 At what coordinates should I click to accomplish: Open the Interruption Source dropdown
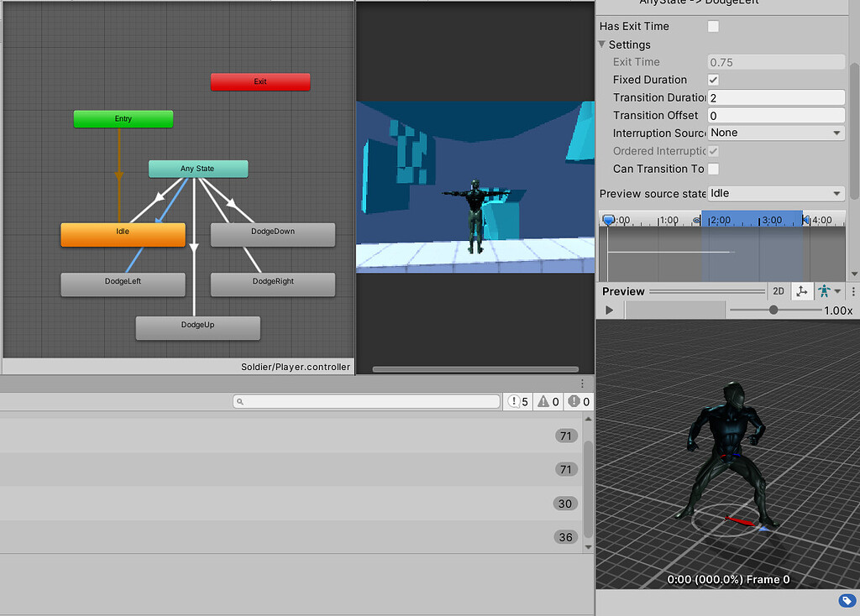774,133
